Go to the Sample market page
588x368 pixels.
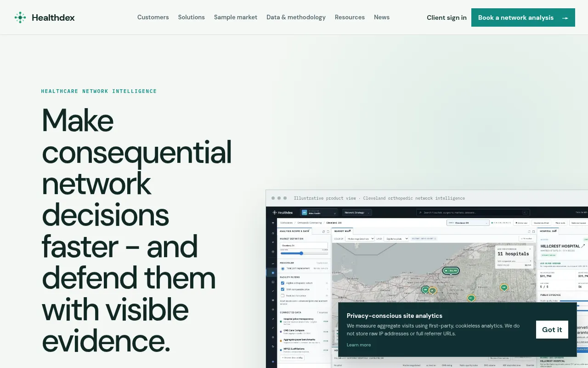[x=236, y=17]
